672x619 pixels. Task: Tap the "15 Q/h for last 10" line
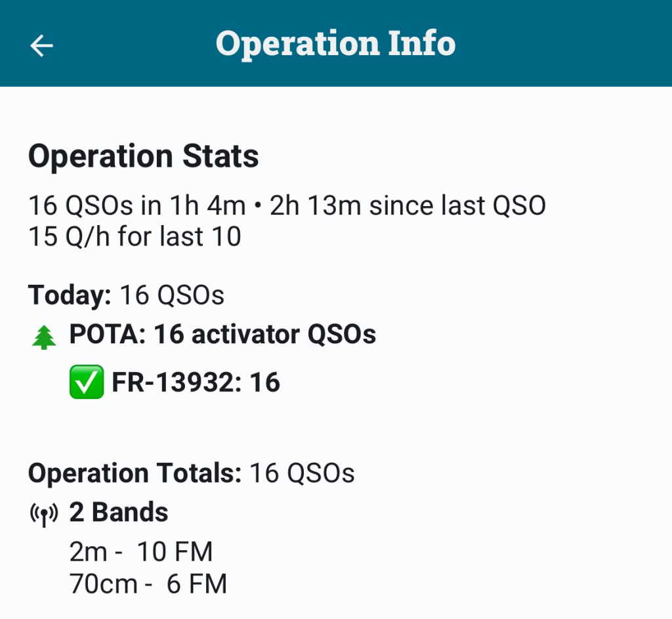pos(135,237)
